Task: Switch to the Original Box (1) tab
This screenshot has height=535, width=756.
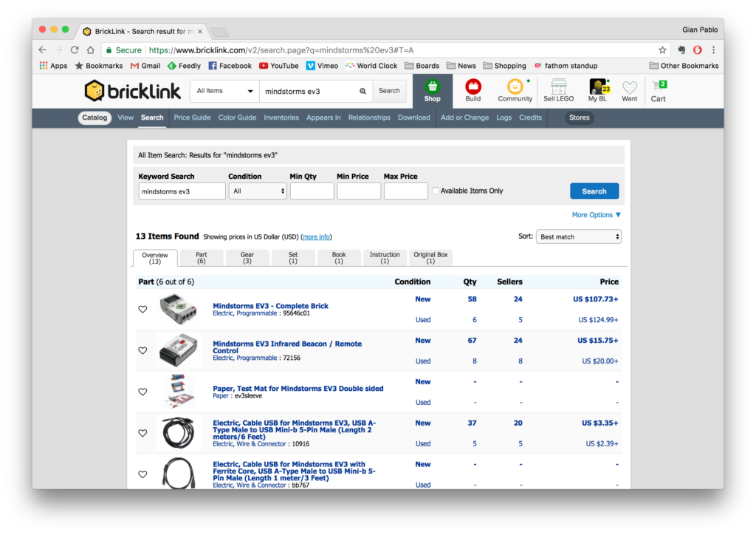Action: click(430, 258)
